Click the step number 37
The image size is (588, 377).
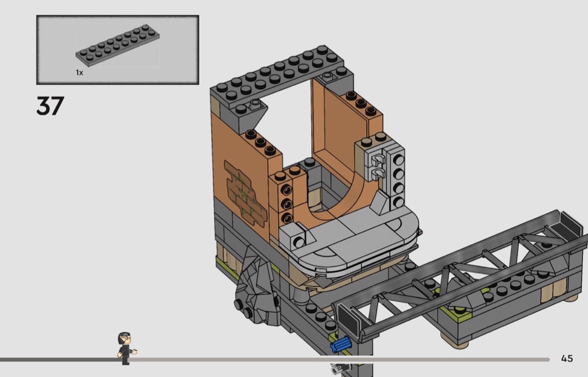click(x=50, y=106)
